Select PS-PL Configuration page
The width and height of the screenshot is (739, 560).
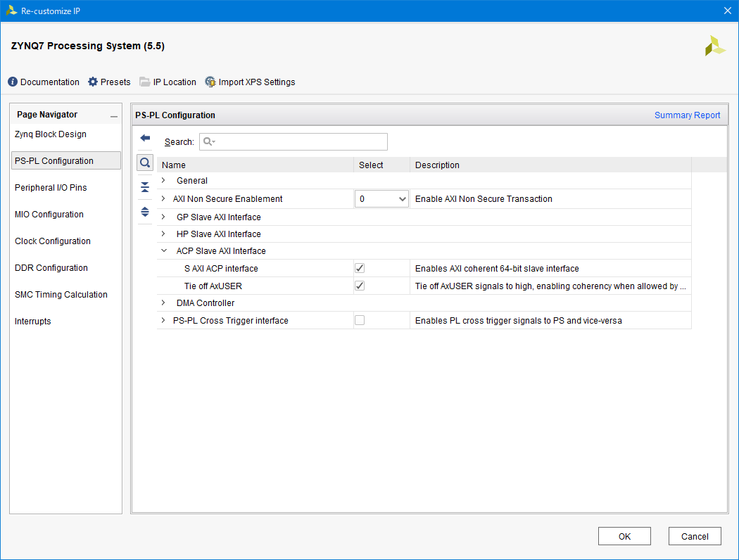click(x=66, y=160)
